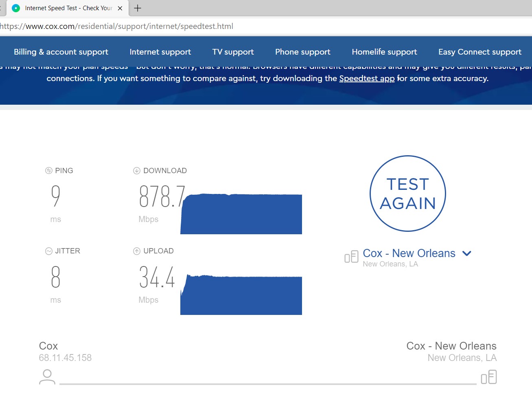Click the upload arrow icon beside UPLOAD
The height and width of the screenshot is (396, 532).
click(x=137, y=251)
